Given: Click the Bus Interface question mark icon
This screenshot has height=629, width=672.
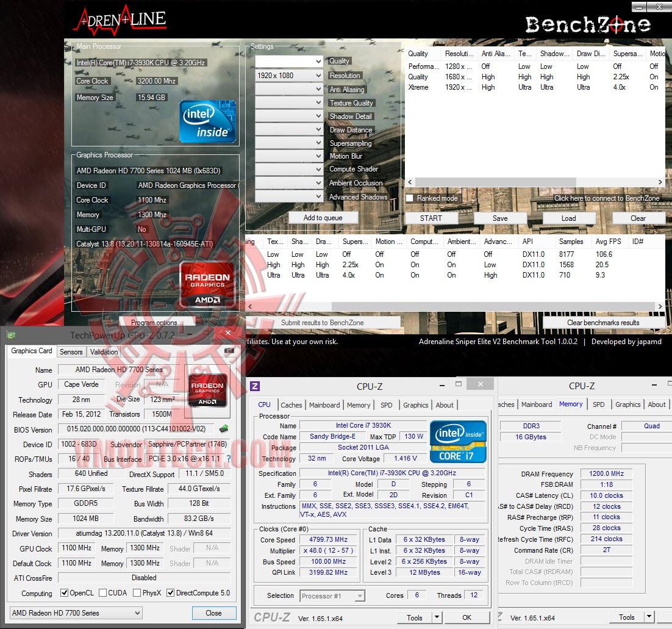Looking at the screenshot, I should tap(229, 459).
